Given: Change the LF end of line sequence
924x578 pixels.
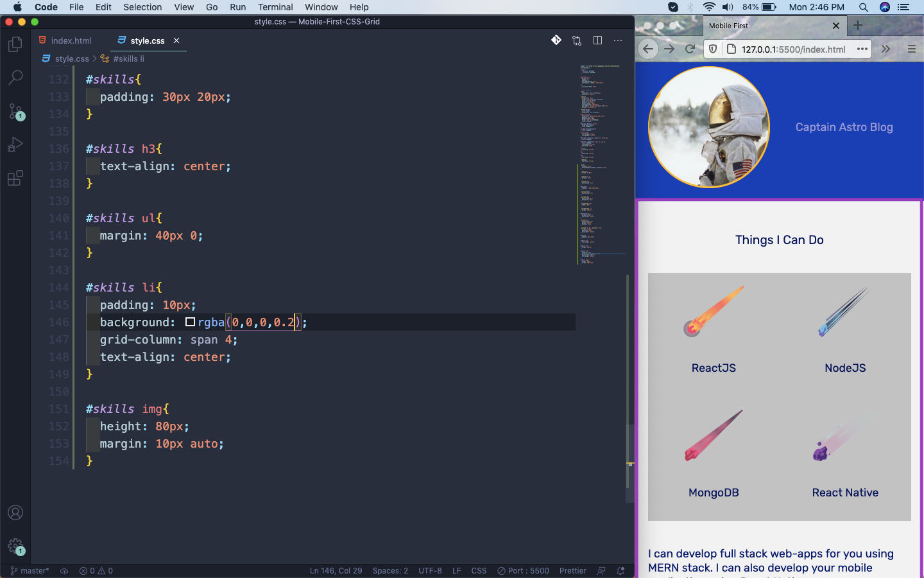Looking at the screenshot, I should point(456,571).
